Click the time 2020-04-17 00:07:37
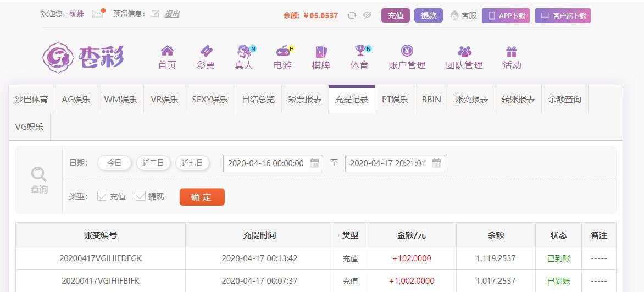644x292 pixels. tap(259, 281)
